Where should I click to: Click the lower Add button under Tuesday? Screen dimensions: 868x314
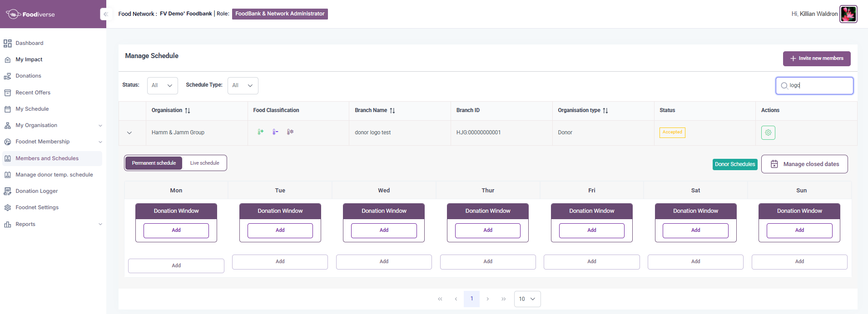coord(280,262)
